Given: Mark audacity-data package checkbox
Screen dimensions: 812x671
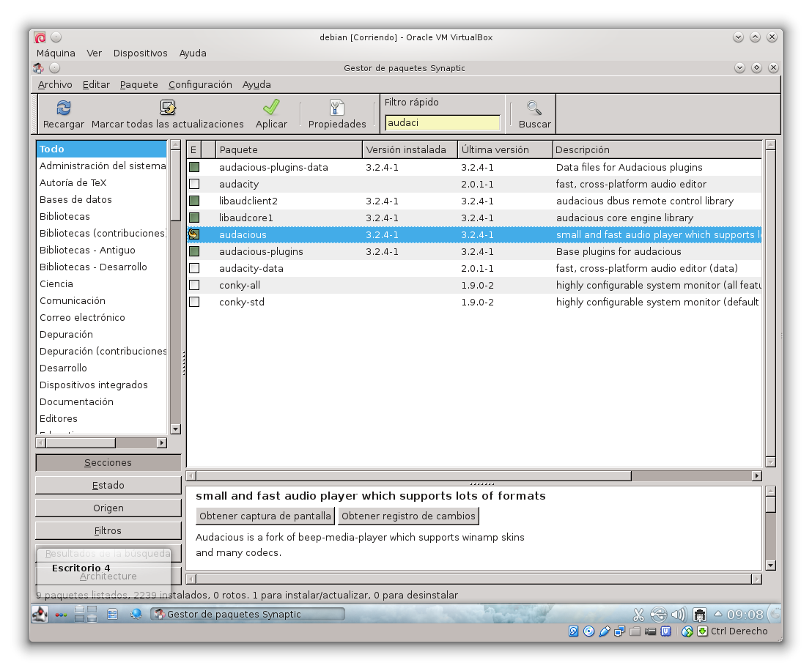Looking at the screenshot, I should click(x=194, y=268).
